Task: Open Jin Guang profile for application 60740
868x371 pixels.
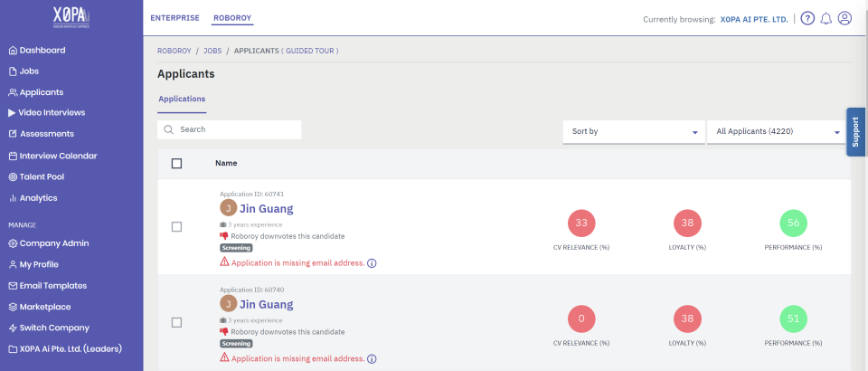Action: [266, 304]
